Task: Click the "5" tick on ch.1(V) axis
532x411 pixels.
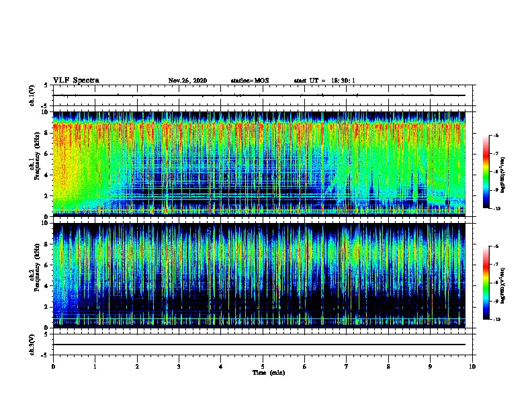Action: click(x=46, y=85)
